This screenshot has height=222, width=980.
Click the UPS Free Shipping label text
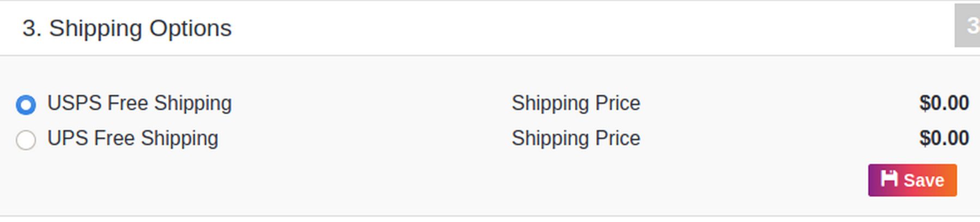coord(132,139)
